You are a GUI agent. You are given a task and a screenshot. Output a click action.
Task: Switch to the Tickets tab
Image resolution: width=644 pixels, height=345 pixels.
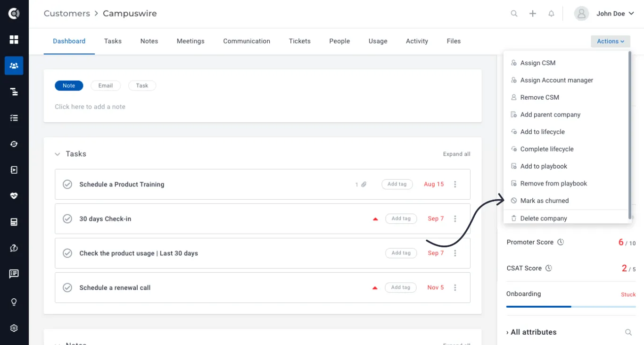click(300, 41)
